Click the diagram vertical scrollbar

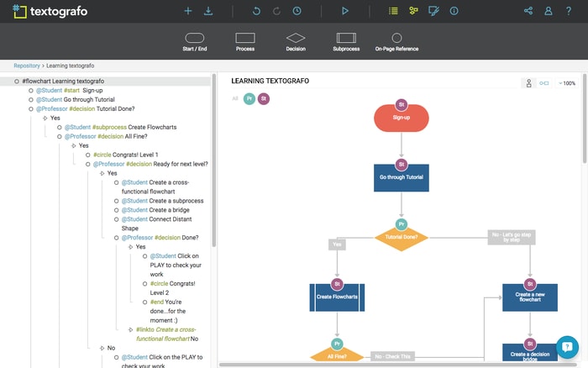pos(585,118)
